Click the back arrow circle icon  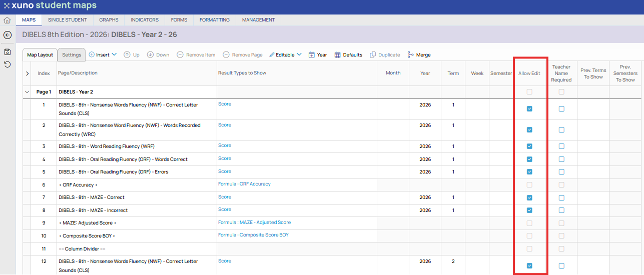(7, 35)
